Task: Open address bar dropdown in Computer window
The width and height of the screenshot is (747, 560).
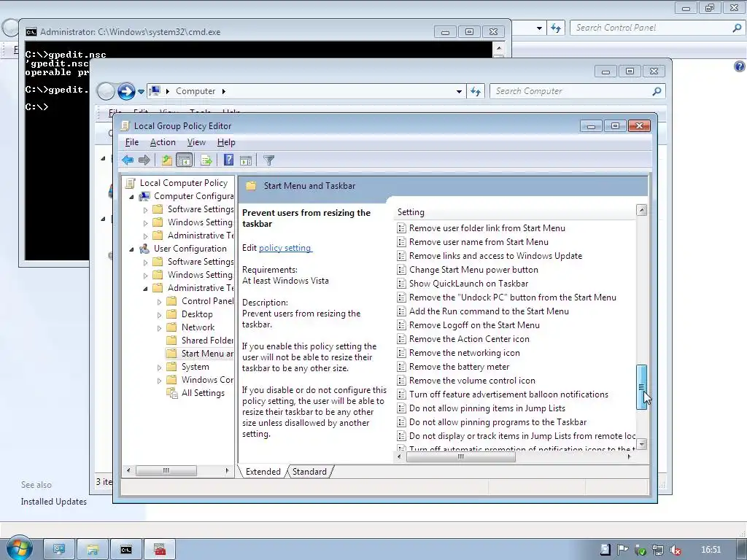Action: 459,91
